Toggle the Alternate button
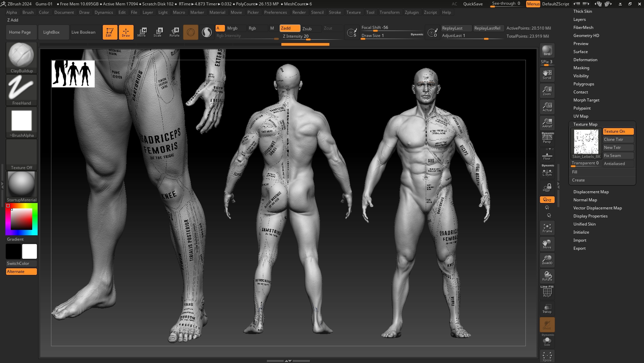The width and height of the screenshot is (644, 363). [x=21, y=271]
